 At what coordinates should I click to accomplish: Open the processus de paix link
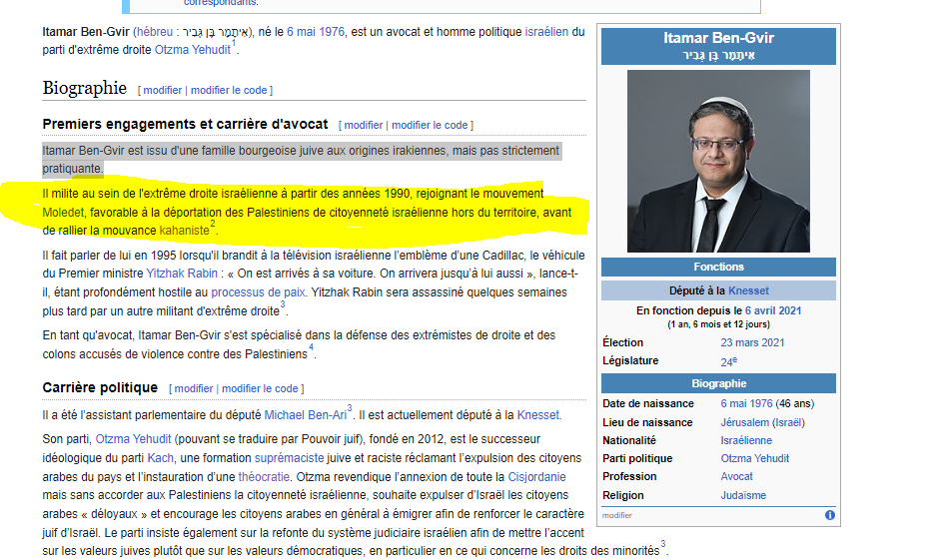[258, 292]
